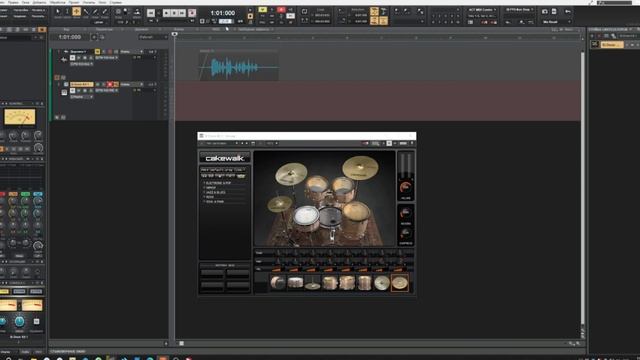Image resolution: width=640 pixels, height=360 pixels.
Task: Click the crash cymbal pad icon
Action: 382,283
